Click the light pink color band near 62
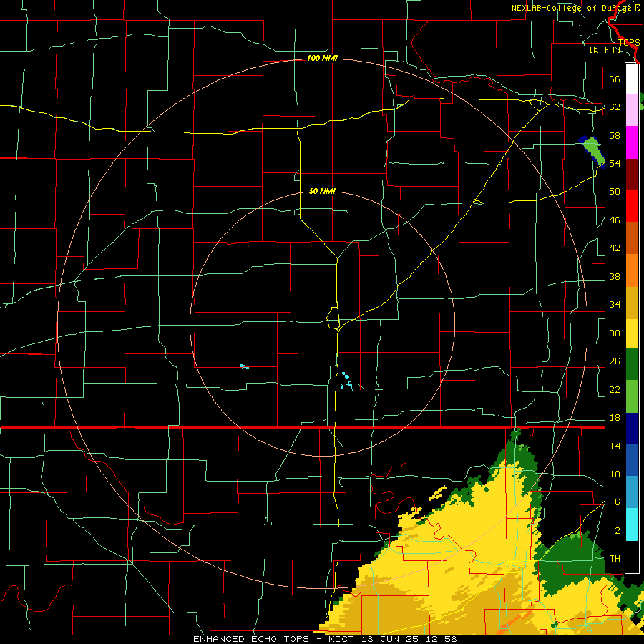Viewport: 644px width, 644px height. point(632,109)
